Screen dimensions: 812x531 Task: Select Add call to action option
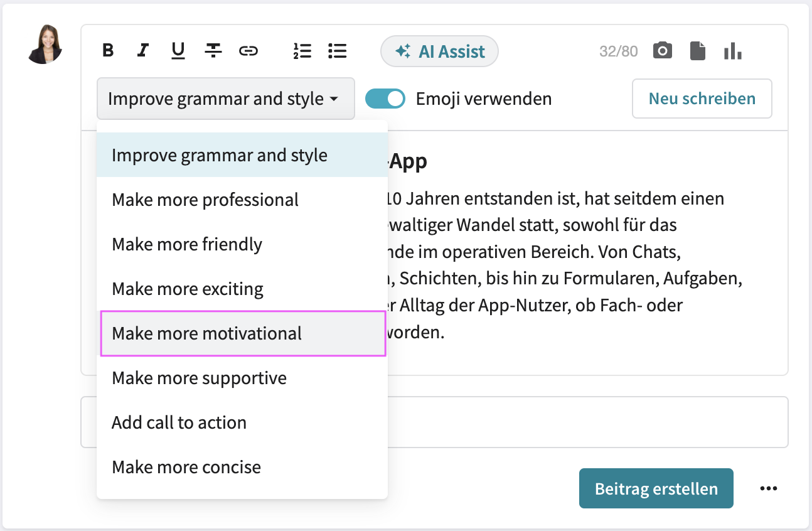tap(179, 422)
